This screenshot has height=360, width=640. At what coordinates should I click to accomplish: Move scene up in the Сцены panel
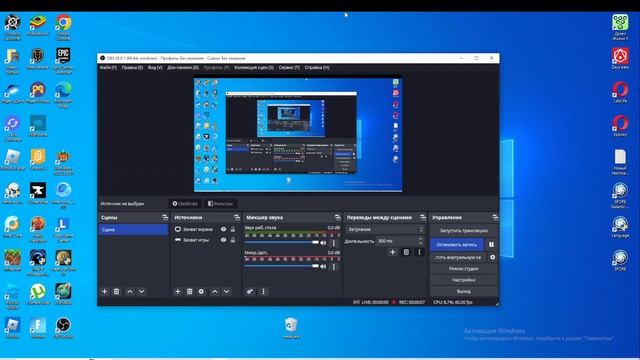[x=129, y=291]
